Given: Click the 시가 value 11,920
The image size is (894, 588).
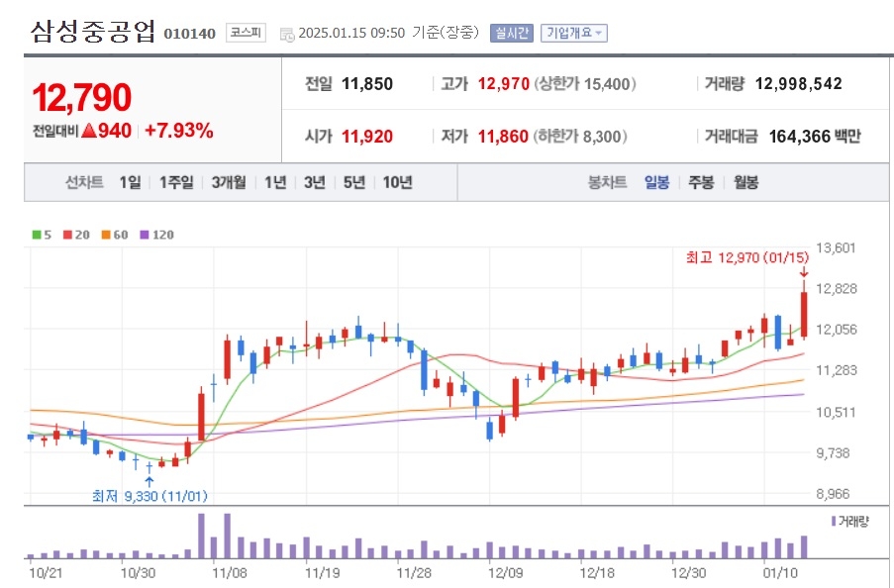Looking at the screenshot, I should 367,137.
